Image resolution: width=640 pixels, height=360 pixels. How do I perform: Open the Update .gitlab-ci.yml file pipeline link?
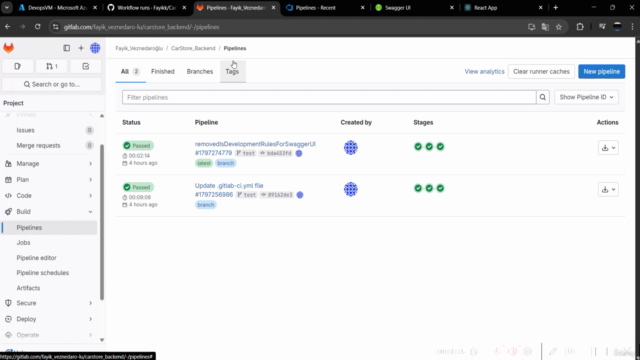pyautogui.click(x=229, y=186)
